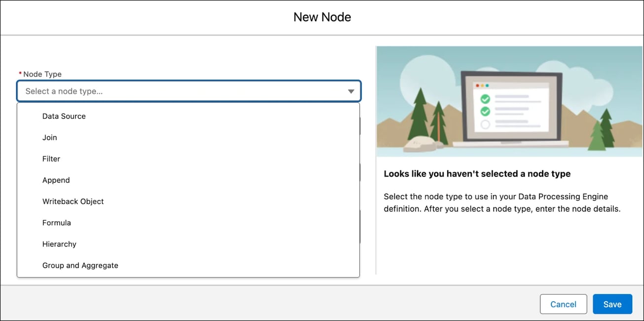Screen dimensions: 644x321
Task: Click the dropdown arrow in Node Type field
Action: (351, 91)
